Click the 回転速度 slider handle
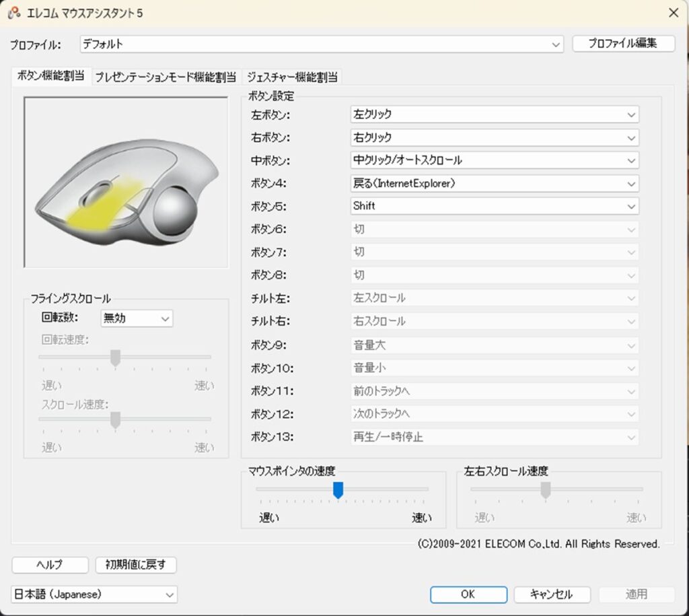Viewport: 689px width, 616px height. [x=115, y=358]
